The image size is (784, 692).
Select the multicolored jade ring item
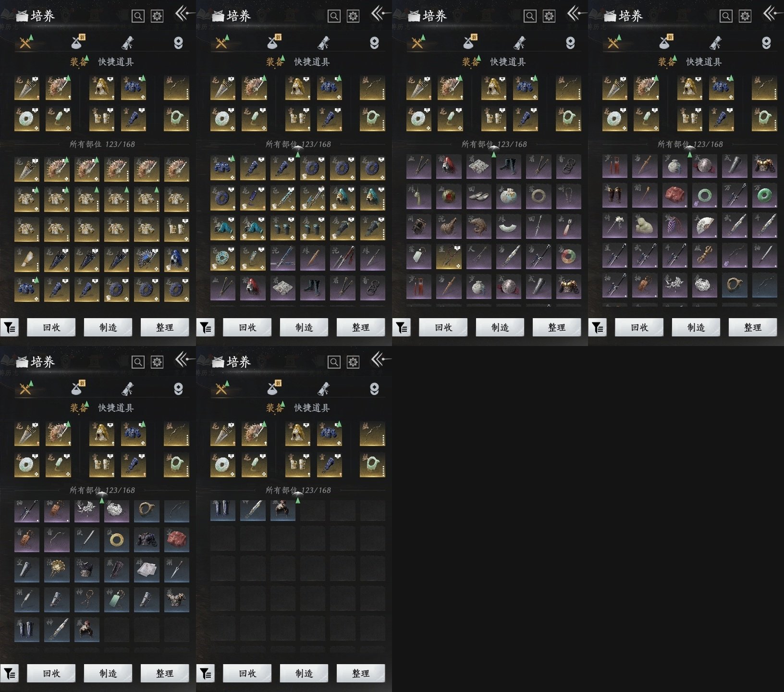568,257
